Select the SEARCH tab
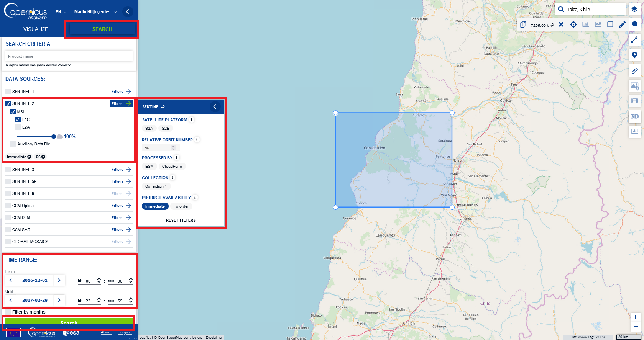This screenshot has height=340, width=644. tap(102, 29)
